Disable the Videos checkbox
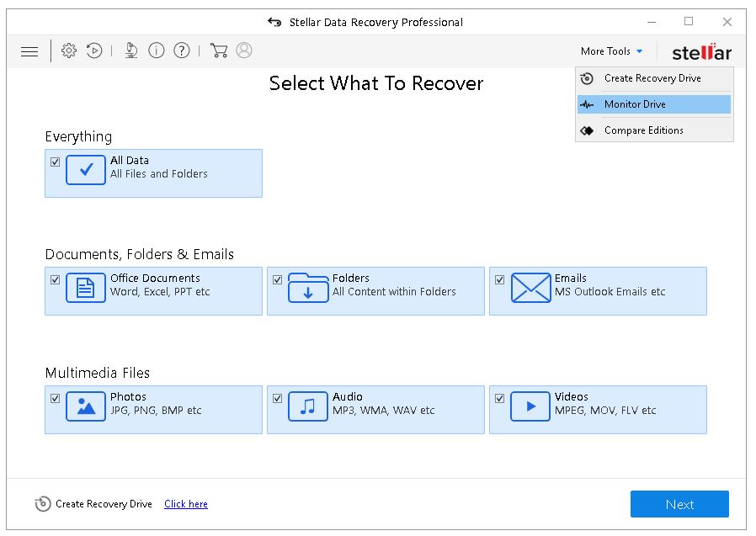The height and width of the screenshot is (536, 756). tap(500, 398)
